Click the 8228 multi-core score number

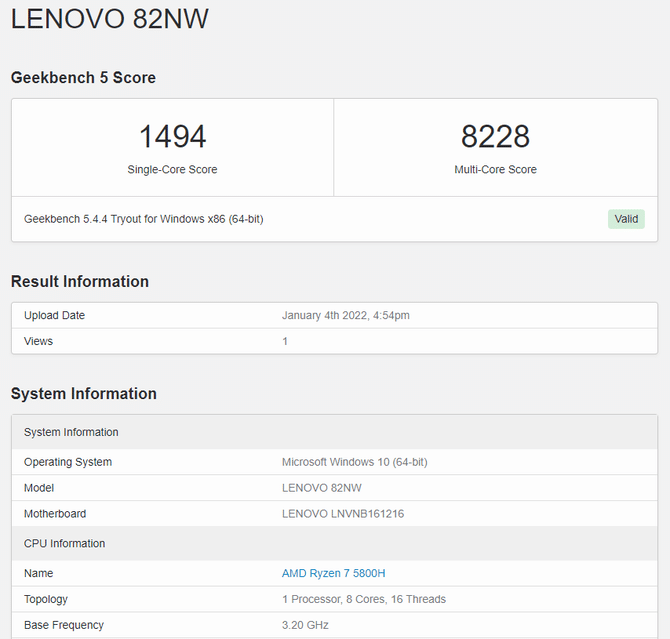tap(495, 137)
